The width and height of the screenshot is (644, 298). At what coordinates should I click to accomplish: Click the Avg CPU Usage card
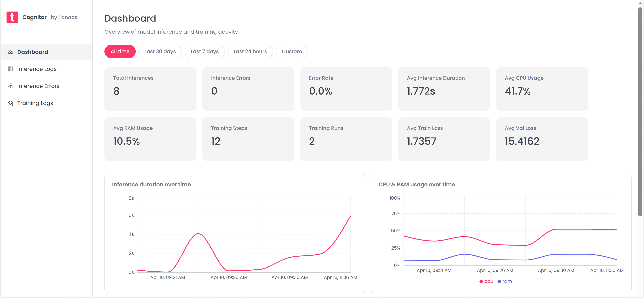tap(542, 89)
